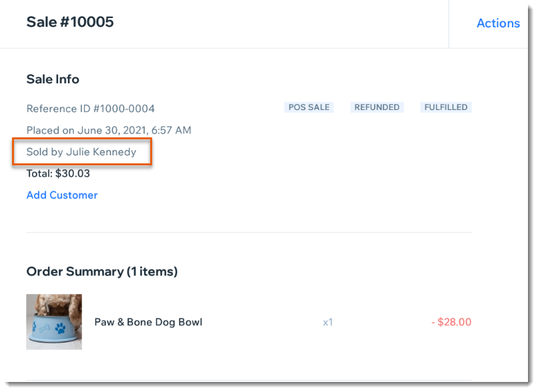The image size is (538, 392).
Task: Select the POS SALE badge
Action: [309, 107]
